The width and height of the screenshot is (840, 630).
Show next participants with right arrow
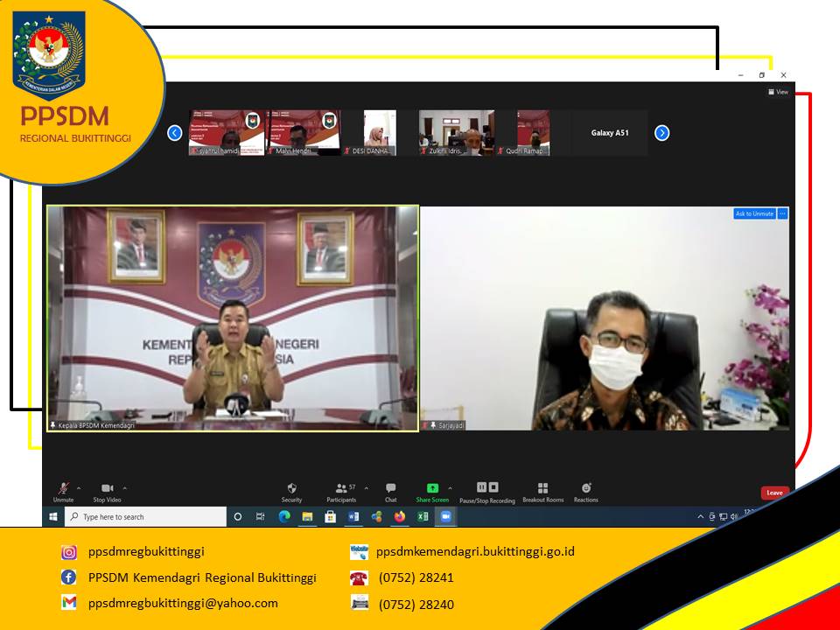coord(661,133)
